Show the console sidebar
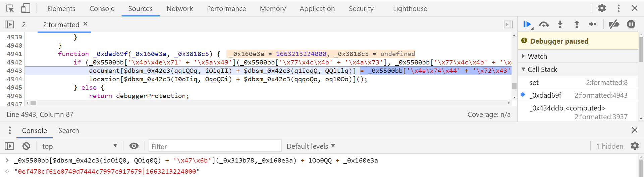The image size is (644, 177). 9,146
